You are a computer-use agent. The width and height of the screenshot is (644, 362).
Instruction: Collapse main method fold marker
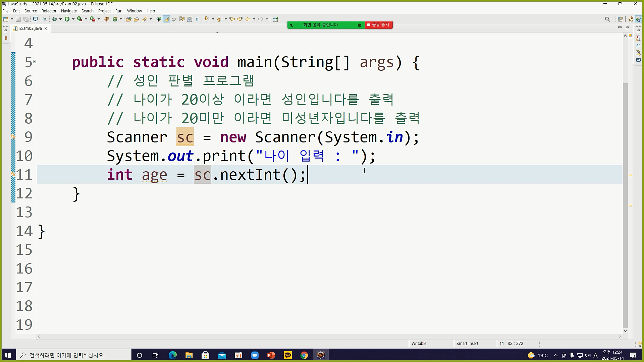34,62
